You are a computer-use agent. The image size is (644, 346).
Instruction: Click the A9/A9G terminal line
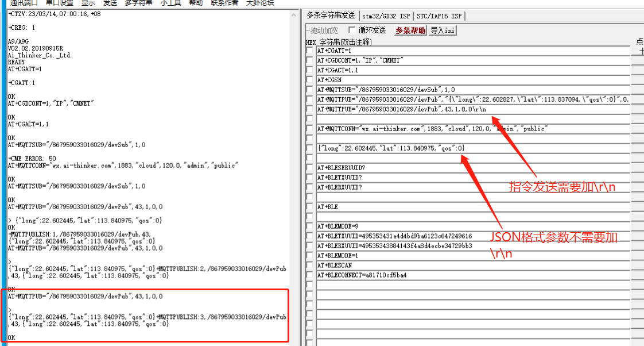(x=18, y=41)
